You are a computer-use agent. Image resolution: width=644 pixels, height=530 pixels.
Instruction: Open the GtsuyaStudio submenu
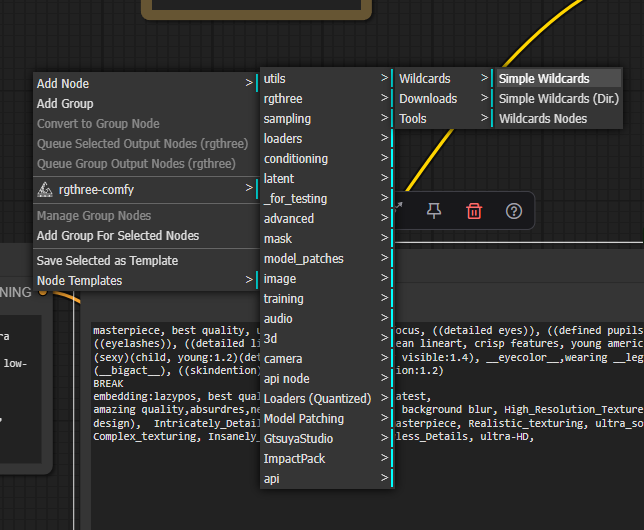(x=327, y=438)
